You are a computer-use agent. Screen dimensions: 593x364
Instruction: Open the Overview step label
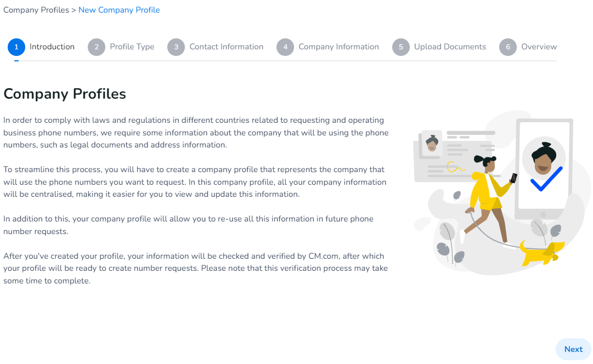(539, 47)
